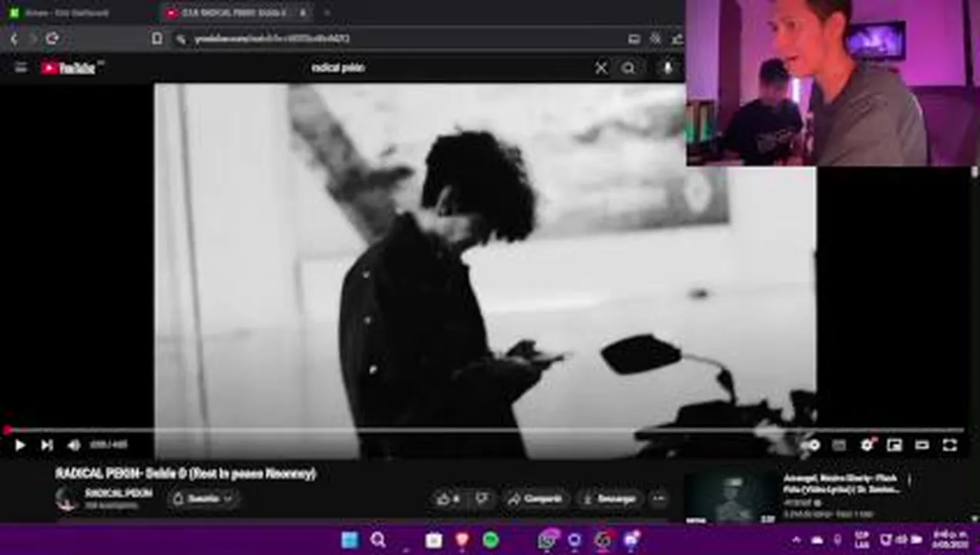Like the video
The height and width of the screenshot is (555, 980).
point(448,499)
